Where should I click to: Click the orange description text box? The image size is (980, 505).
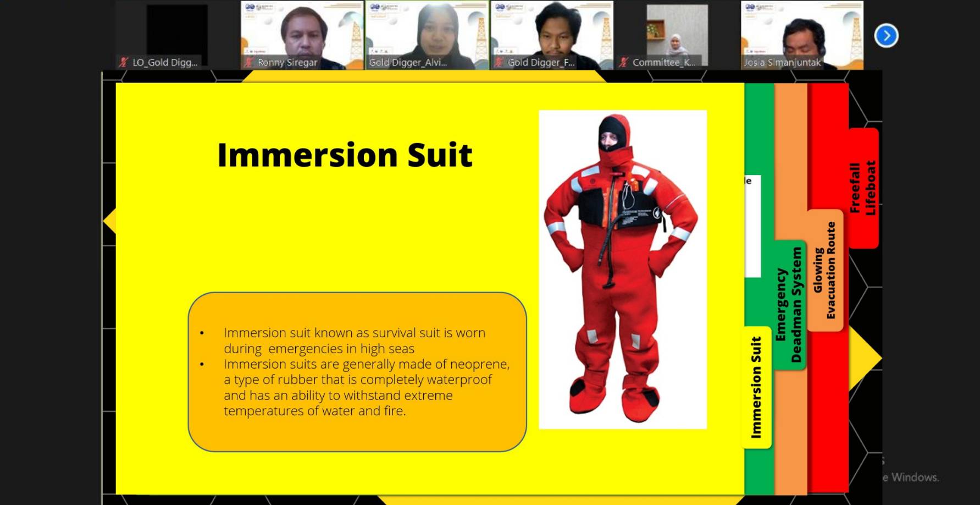tap(357, 372)
